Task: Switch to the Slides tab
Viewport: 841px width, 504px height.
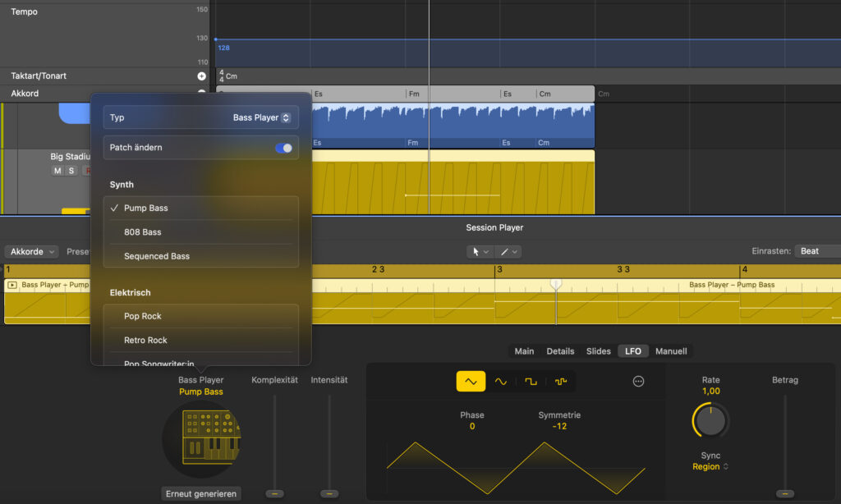Action: click(x=598, y=351)
